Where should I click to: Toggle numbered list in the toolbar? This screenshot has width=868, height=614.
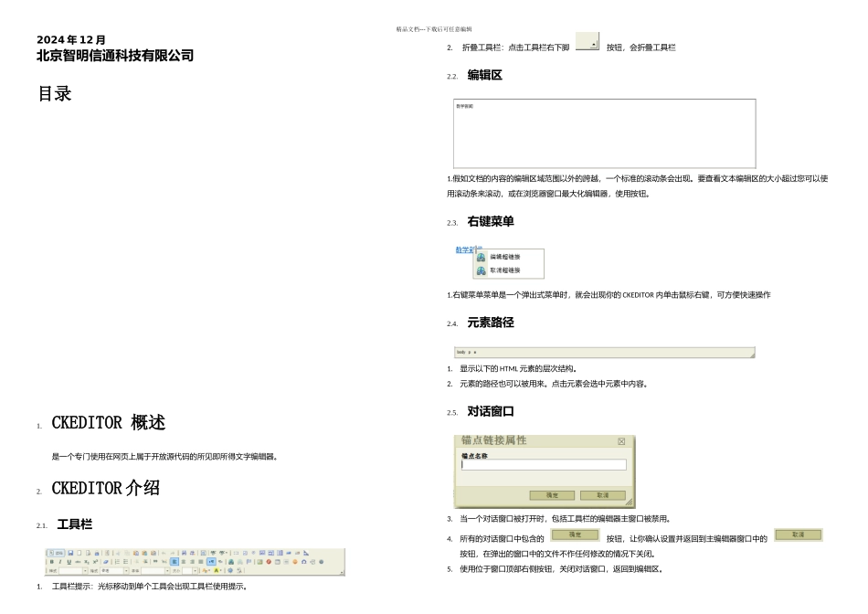(x=117, y=562)
